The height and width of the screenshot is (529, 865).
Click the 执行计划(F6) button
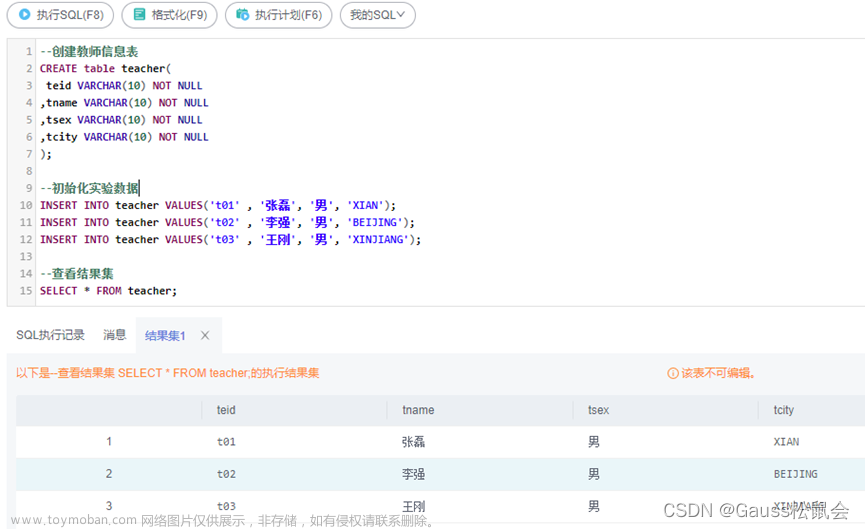pyautogui.click(x=279, y=15)
